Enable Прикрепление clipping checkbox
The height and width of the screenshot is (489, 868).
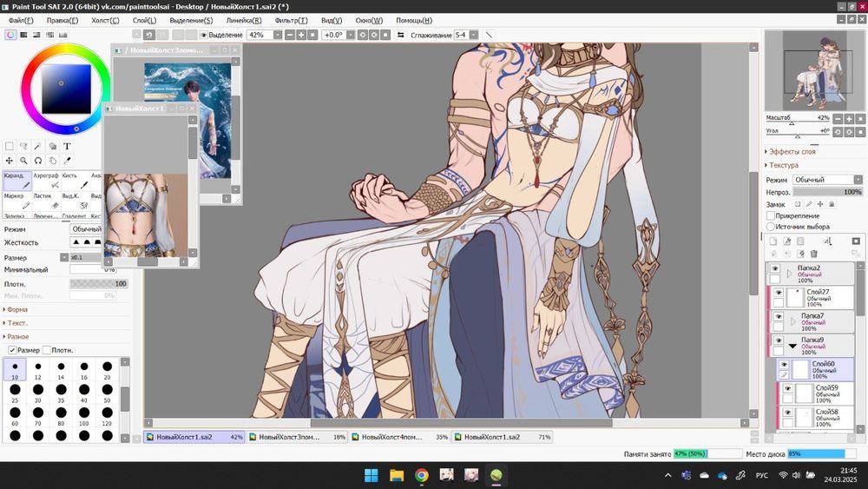771,215
